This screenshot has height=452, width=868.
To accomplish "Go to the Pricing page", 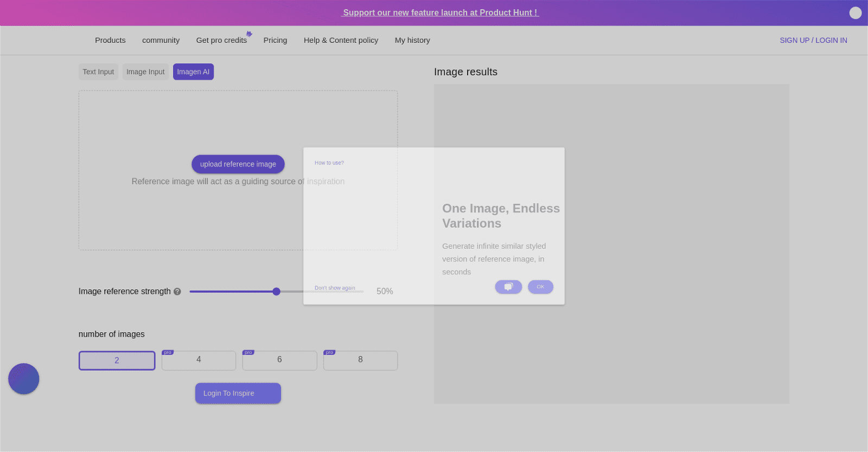I will [x=275, y=40].
